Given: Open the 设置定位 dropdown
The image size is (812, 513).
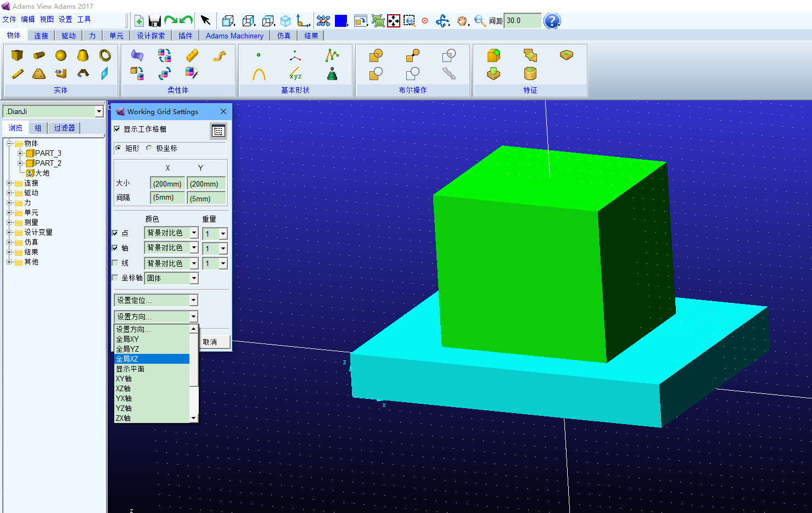Looking at the screenshot, I should point(156,300).
